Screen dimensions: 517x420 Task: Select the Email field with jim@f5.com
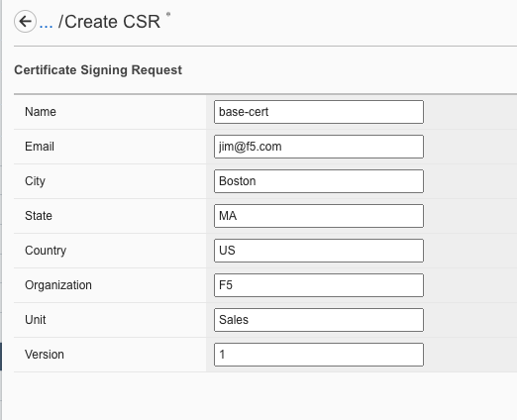(319, 147)
